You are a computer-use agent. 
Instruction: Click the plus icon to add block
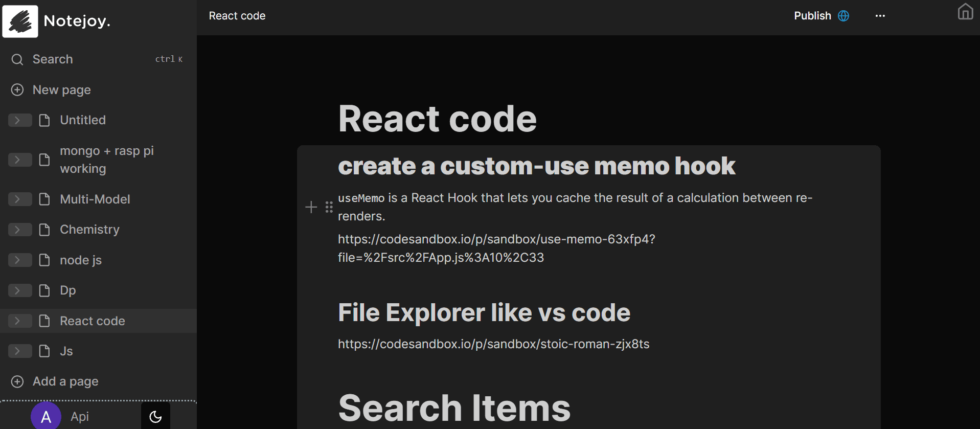[311, 207]
